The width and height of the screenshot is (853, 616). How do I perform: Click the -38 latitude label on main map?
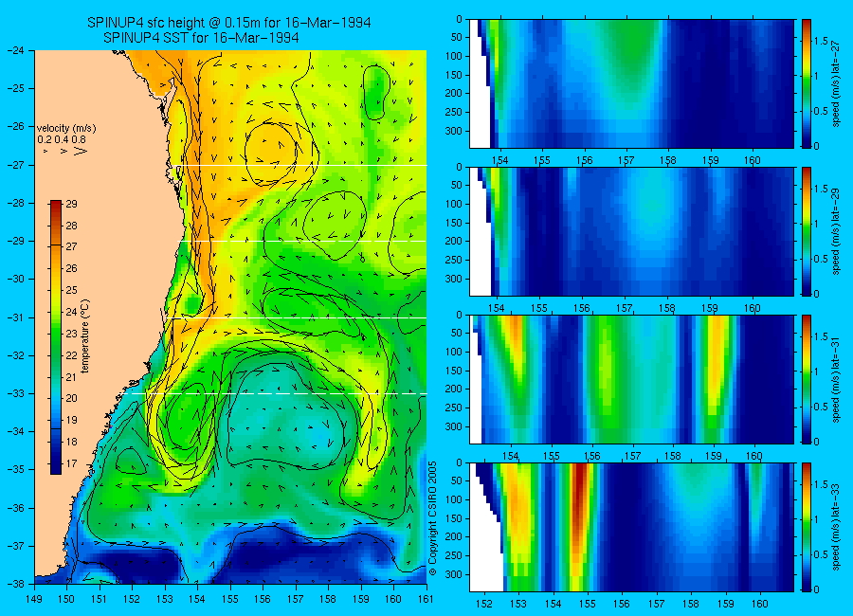16,584
